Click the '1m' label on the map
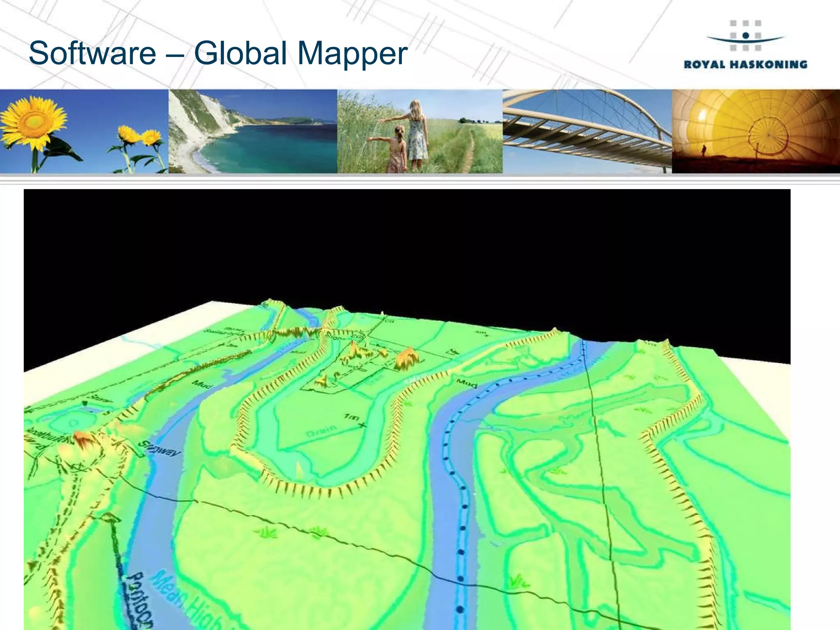The width and height of the screenshot is (840, 630). pyautogui.click(x=352, y=418)
